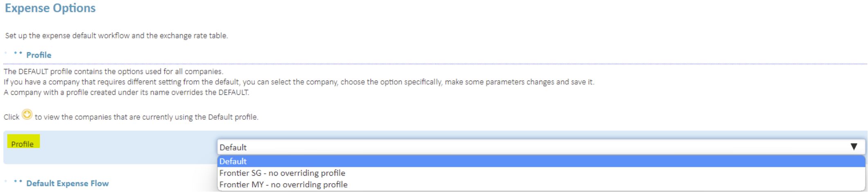The image size is (868, 192).
Task: Click the dots icon beside Default Expense Flow
Action: click(18, 181)
